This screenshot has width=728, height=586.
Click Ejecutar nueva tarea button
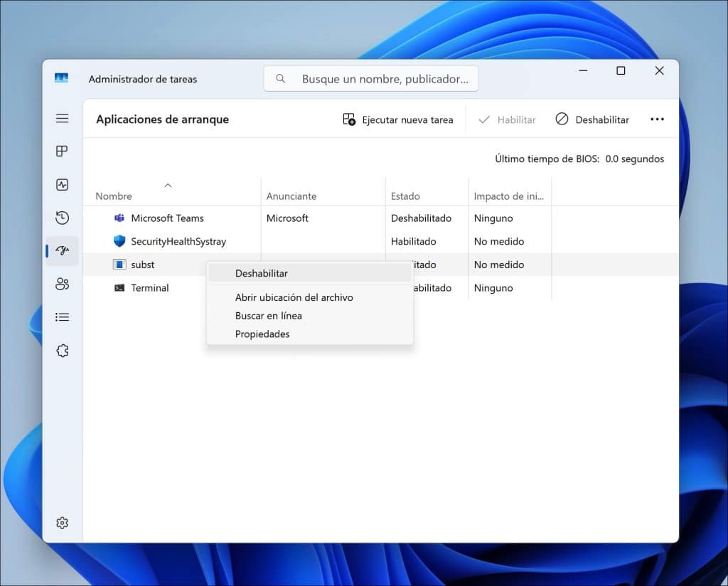coord(398,119)
